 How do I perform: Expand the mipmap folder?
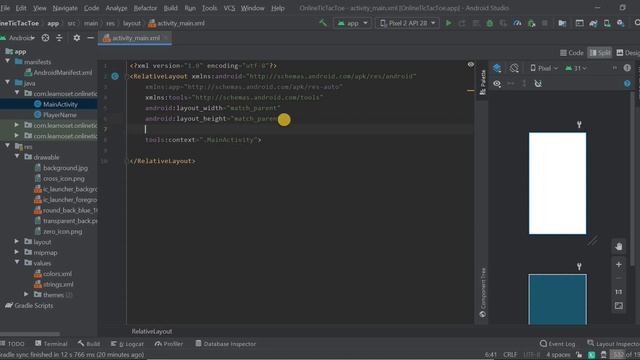click(x=17, y=252)
